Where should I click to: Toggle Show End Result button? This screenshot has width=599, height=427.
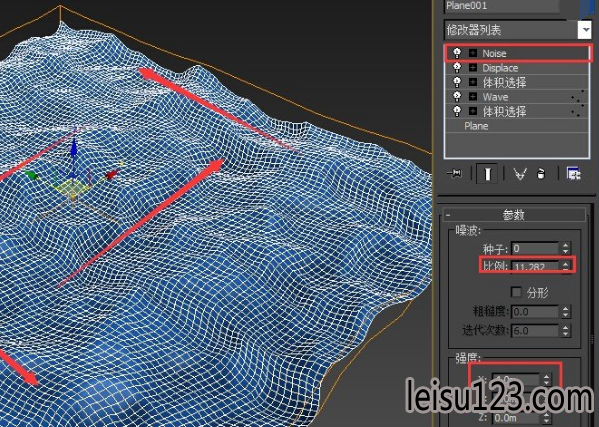tap(487, 174)
